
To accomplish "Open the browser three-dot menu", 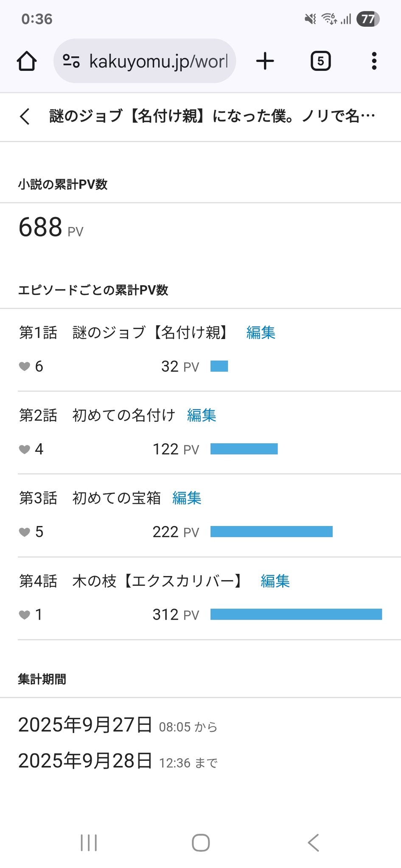I will click(374, 61).
